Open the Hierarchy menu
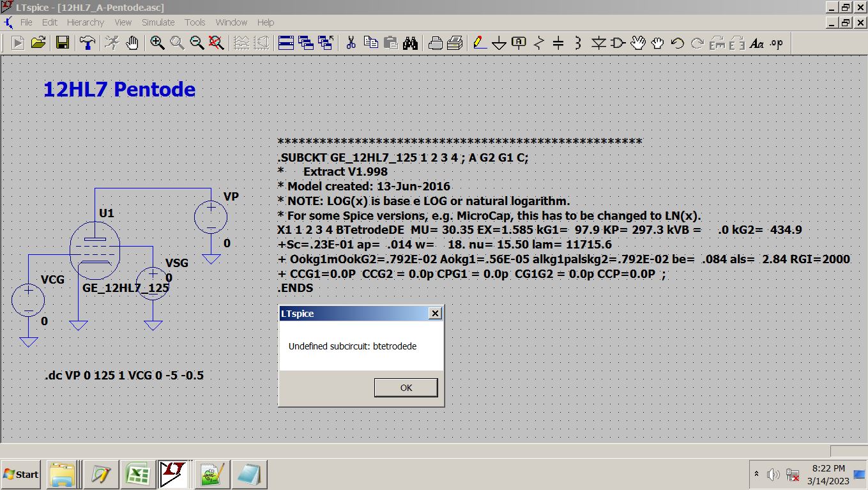 pyautogui.click(x=85, y=22)
